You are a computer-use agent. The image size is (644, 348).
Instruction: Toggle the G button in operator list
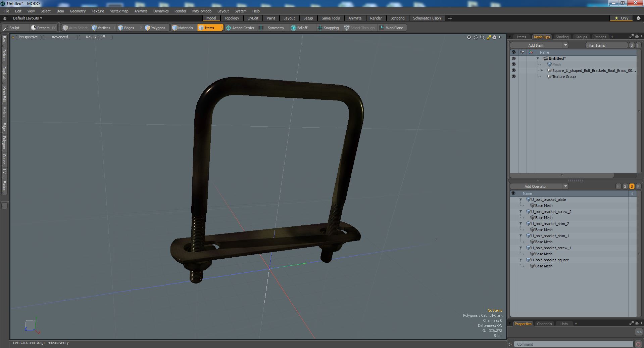click(x=625, y=186)
